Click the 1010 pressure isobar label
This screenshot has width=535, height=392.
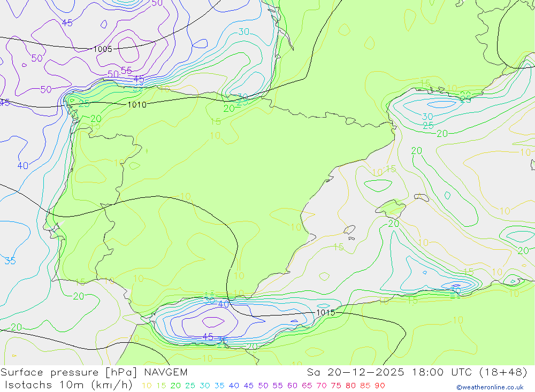(x=137, y=105)
